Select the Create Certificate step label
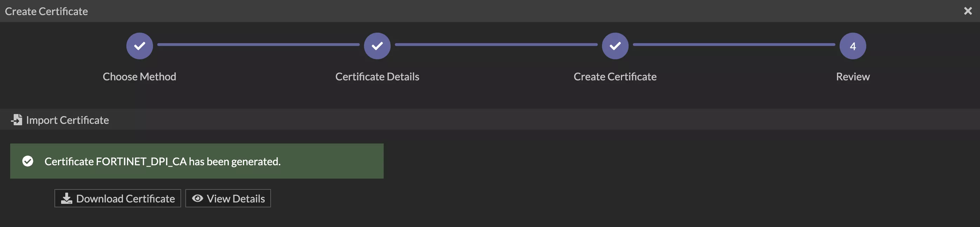The width and height of the screenshot is (980, 227). pyautogui.click(x=615, y=77)
